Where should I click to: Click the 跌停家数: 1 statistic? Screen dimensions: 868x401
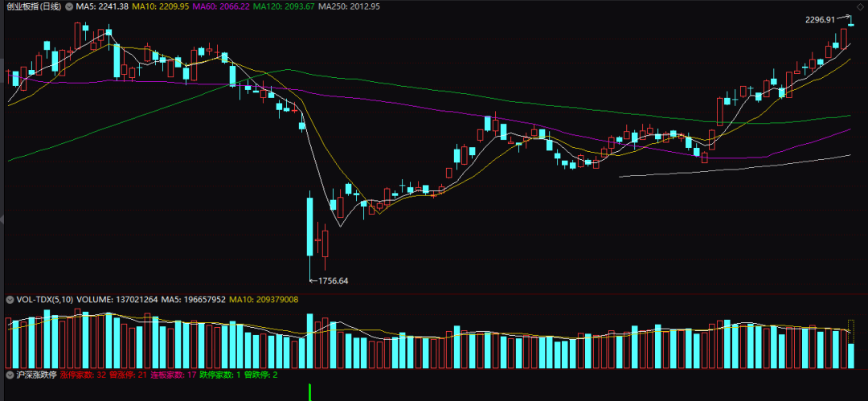[219, 375]
